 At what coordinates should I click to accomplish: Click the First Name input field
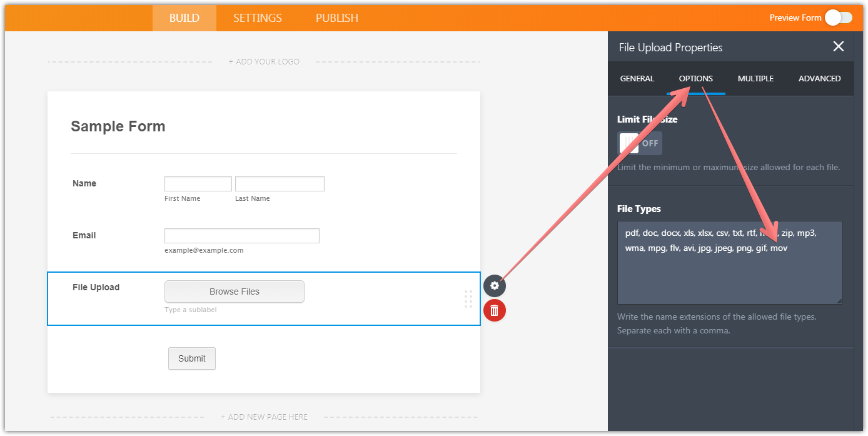[x=198, y=184]
